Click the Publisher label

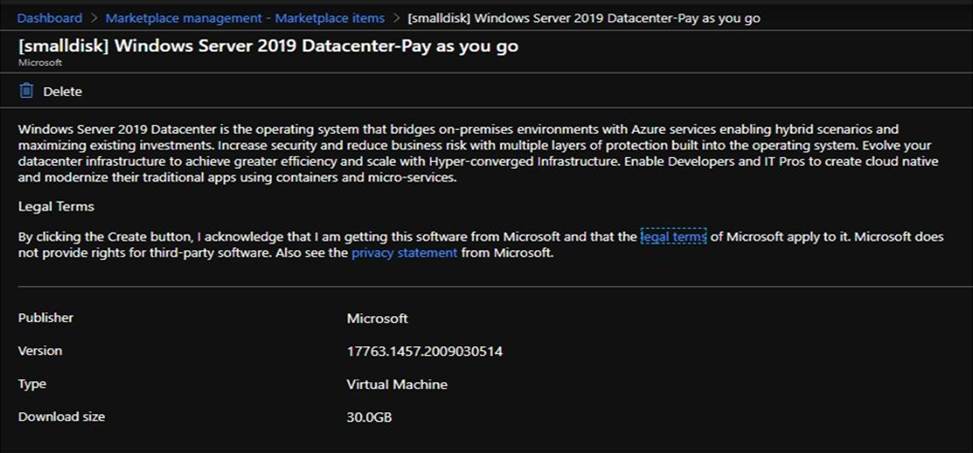45,318
